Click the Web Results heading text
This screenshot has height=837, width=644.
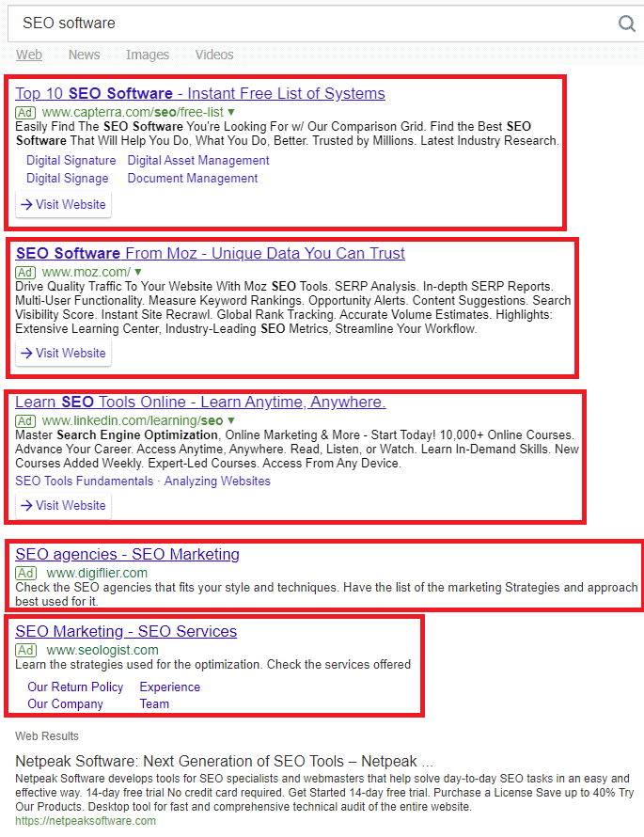point(46,736)
